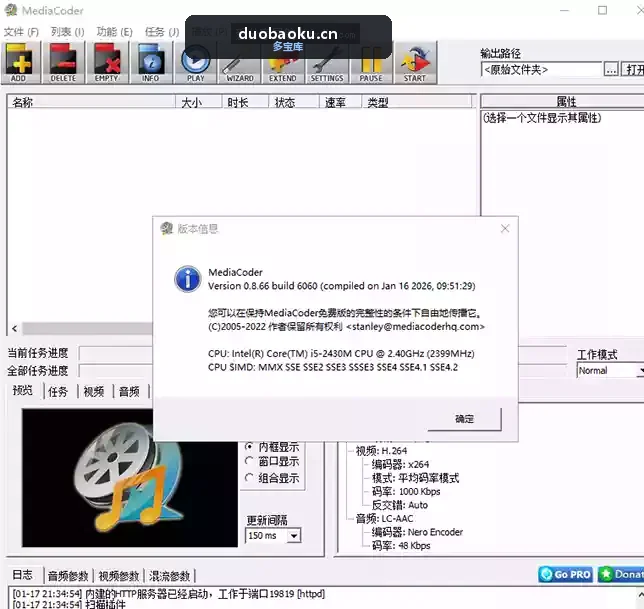Sort list by 时长 column header
The height and width of the screenshot is (609, 644).
point(245,102)
